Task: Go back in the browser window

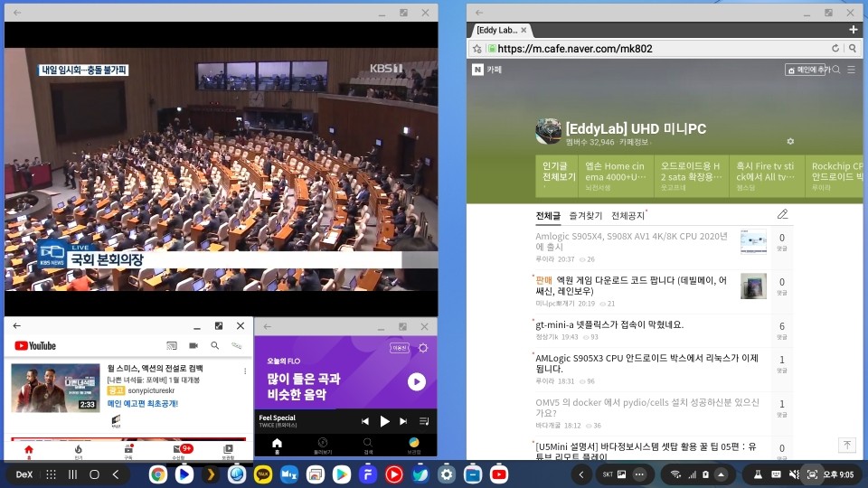Action: click(479, 13)
